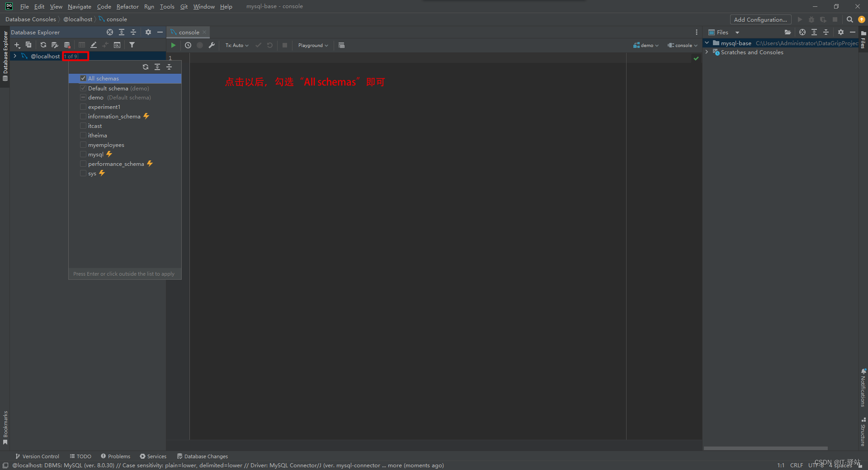Open the Navigate menu

pos(79,6)
